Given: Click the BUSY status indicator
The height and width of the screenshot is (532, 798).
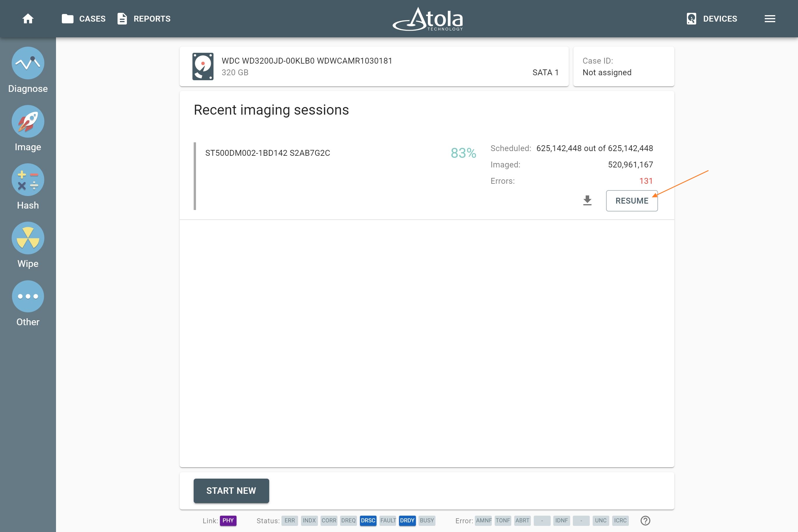Looking at the screenshot, I should (x=427, y=520).
